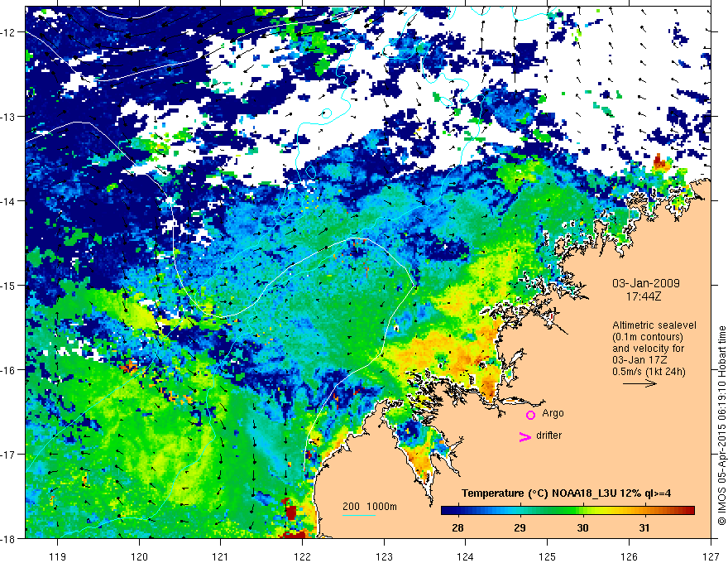728x563 pixels.
Task: Click the latitude axis label -14
Action: pos(8,201)
